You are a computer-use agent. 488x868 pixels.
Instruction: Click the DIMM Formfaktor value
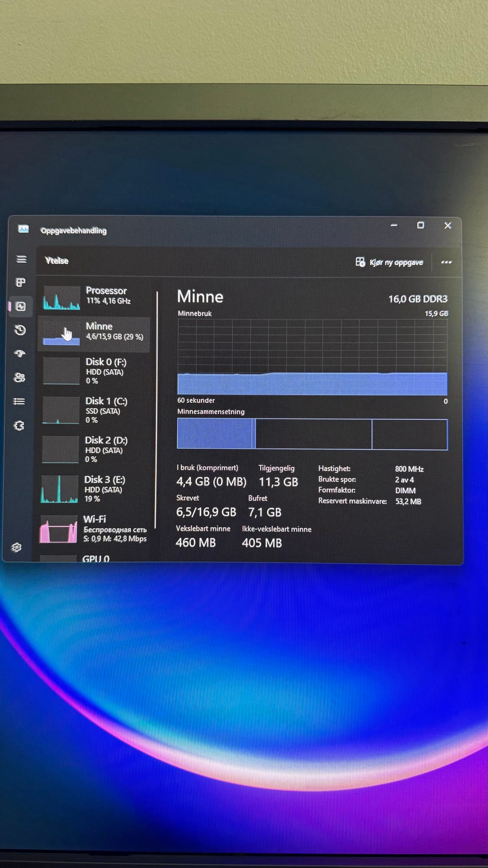point(405,491)
